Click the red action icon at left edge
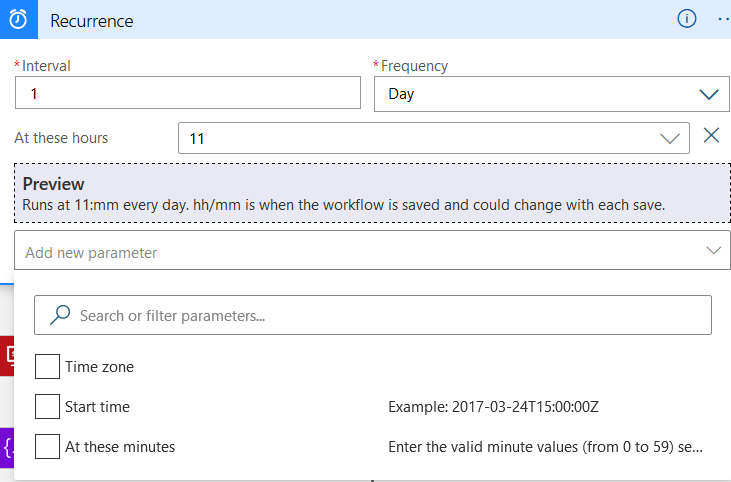The width and height of the screenshot is (731, 482). pyautogui.click(x=7, y=355)
